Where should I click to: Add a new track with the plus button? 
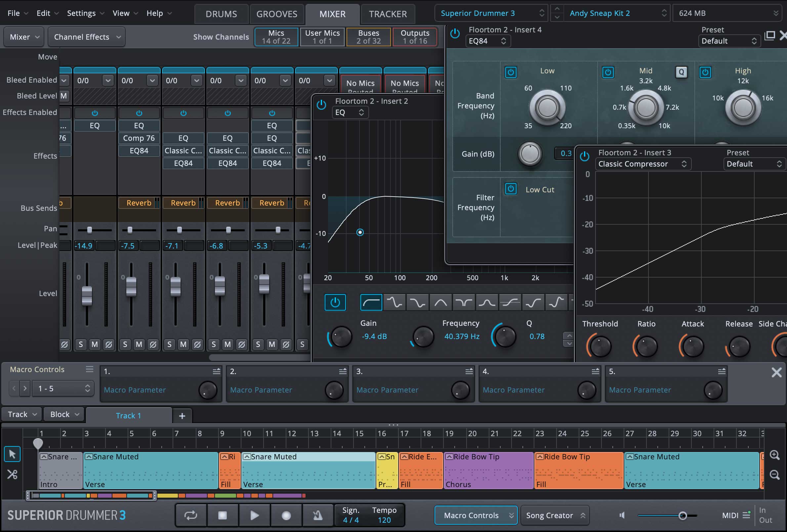[x=182, y=416]
